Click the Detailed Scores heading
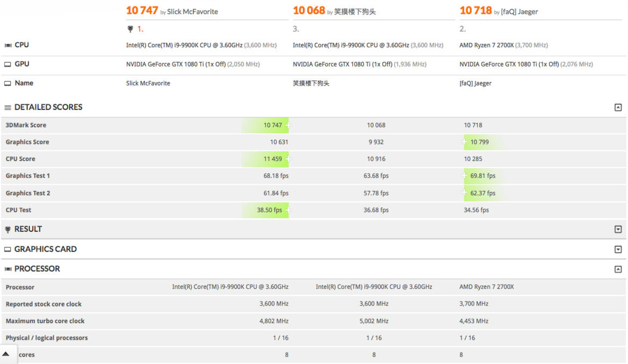628x364 pixels. 48,107
